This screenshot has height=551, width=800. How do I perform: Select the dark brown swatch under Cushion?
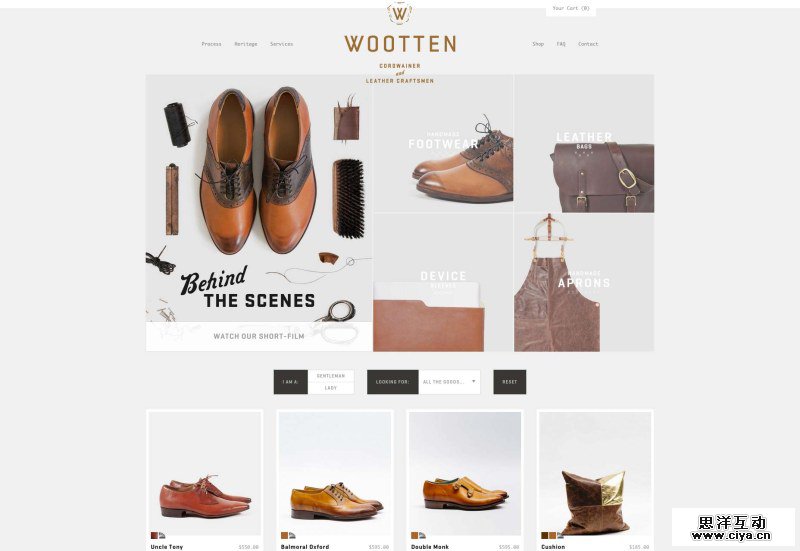545,536
